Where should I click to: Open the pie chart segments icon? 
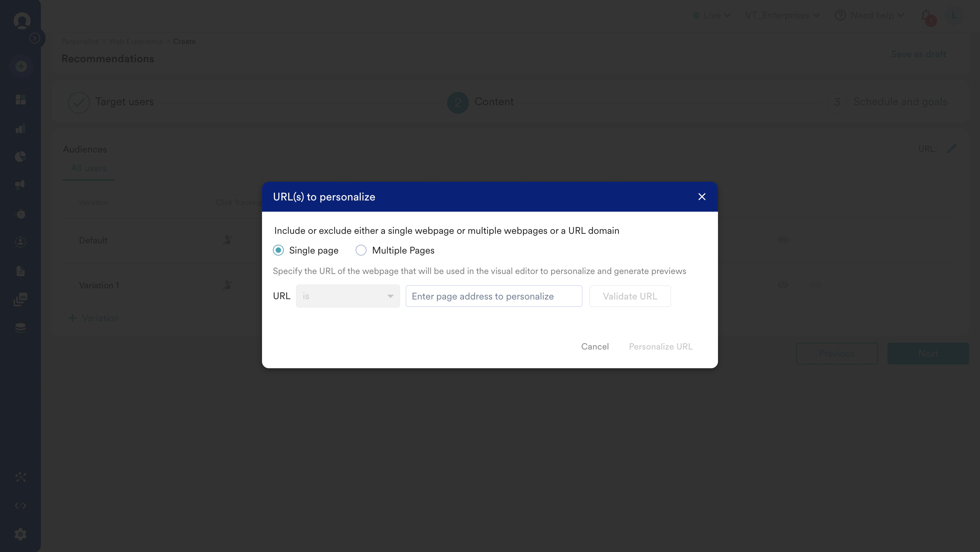click(x=20, y=156)
